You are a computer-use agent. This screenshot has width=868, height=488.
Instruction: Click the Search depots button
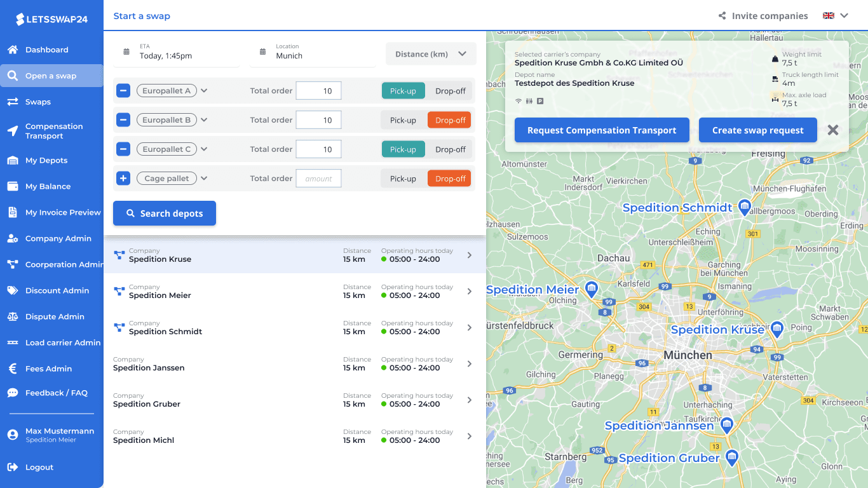click(x=165, y=213)
